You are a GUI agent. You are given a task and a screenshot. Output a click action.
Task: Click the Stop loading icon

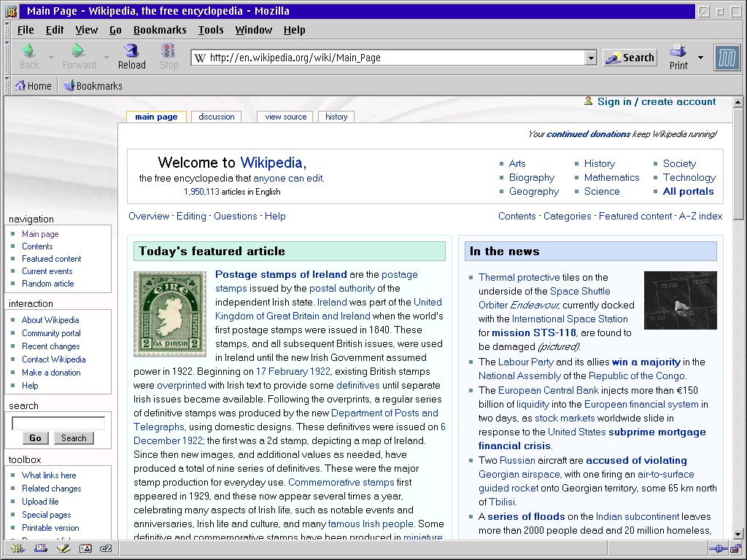[x=169, y=50]
